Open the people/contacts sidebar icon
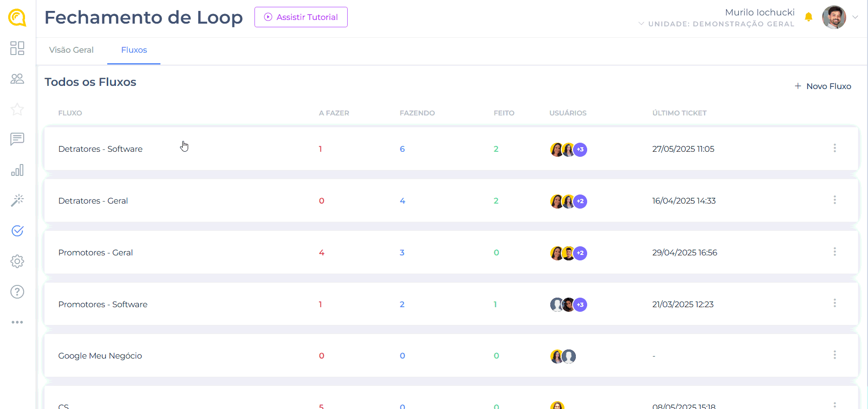This screenshot has height=409, width=868. (17, 79)
